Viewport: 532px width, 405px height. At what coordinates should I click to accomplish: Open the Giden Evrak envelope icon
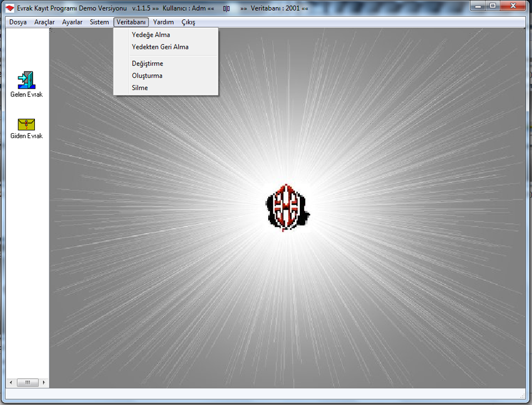point(27,124)
